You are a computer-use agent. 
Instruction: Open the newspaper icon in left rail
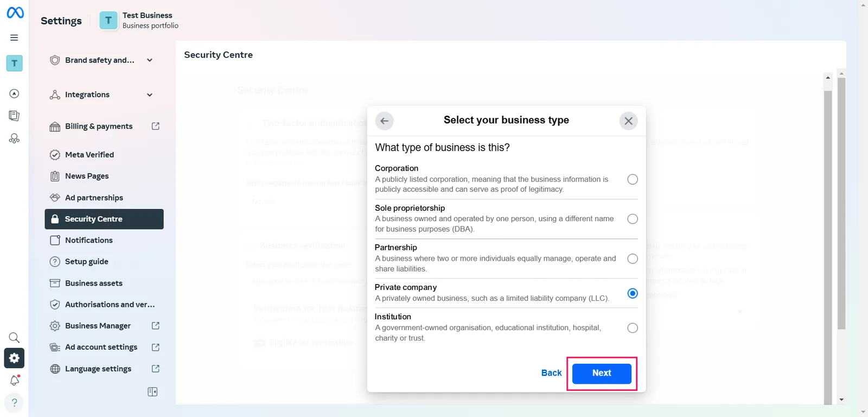(15, 116)
